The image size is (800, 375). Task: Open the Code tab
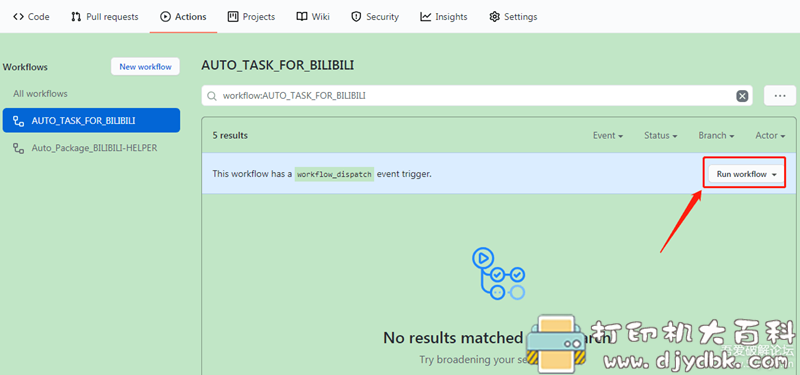click(x=31, y=17)
